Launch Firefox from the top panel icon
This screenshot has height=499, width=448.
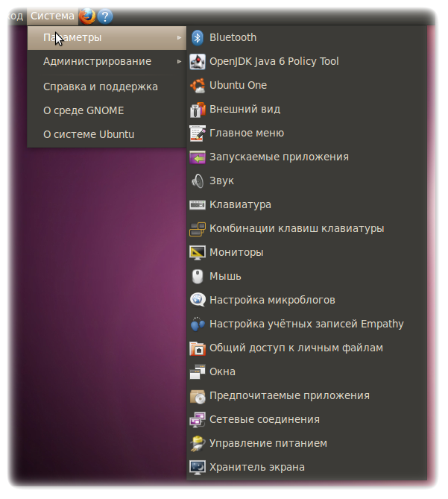click(x=87, y=16)
